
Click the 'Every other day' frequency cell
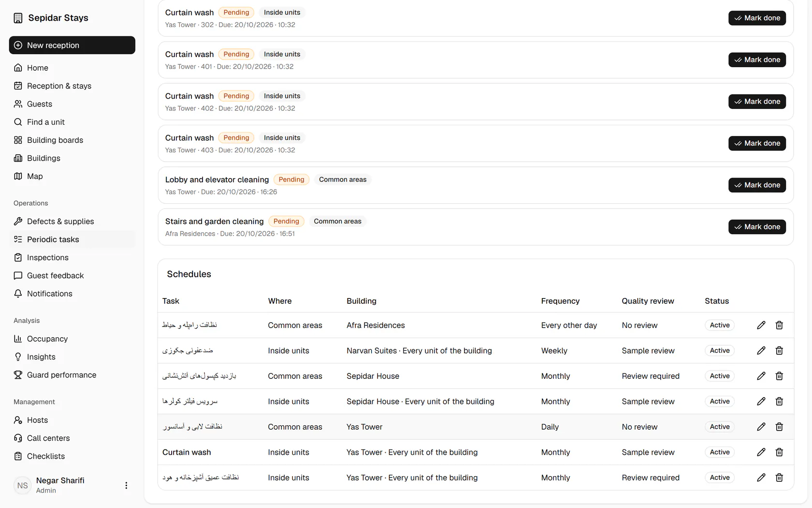[x=569, y=325]
